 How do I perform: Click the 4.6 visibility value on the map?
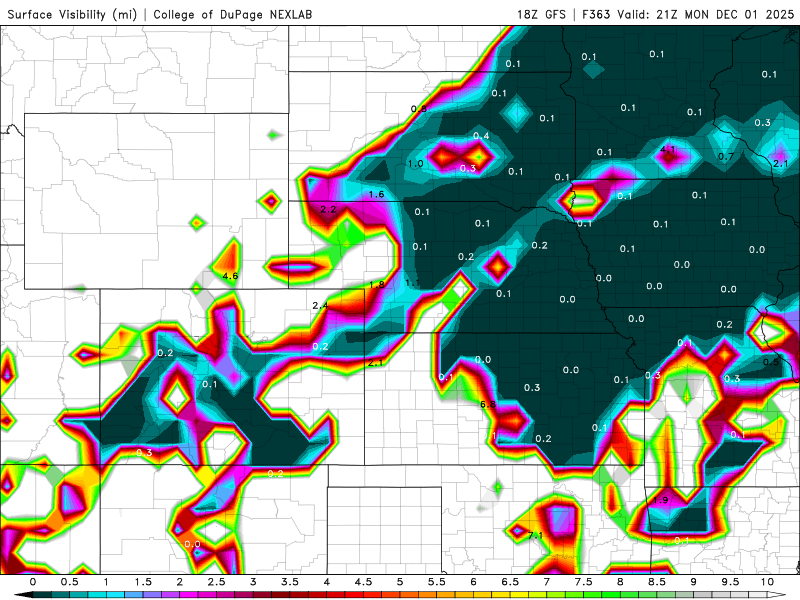click(x=230, y=276)
